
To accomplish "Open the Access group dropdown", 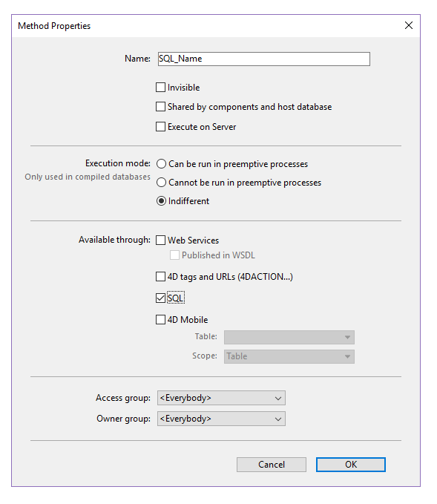I will pyautogui.click(x=221, y=398).
